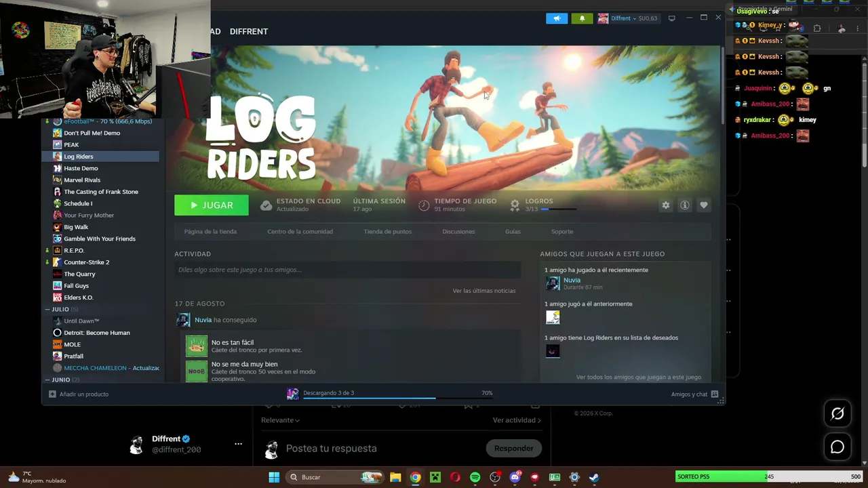
Task: Open the Soporte tab
Action: point(561,232)
